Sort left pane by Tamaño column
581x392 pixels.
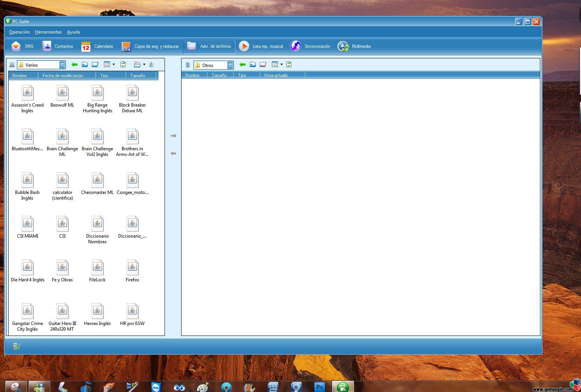tap(141, 75)
